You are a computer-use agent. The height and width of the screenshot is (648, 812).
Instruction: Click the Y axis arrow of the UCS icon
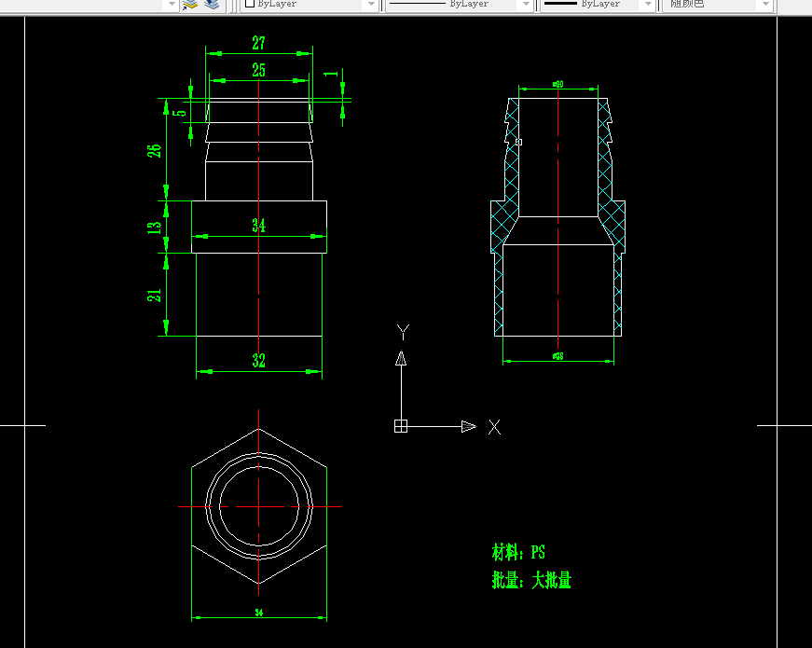(x=402, y=357)
